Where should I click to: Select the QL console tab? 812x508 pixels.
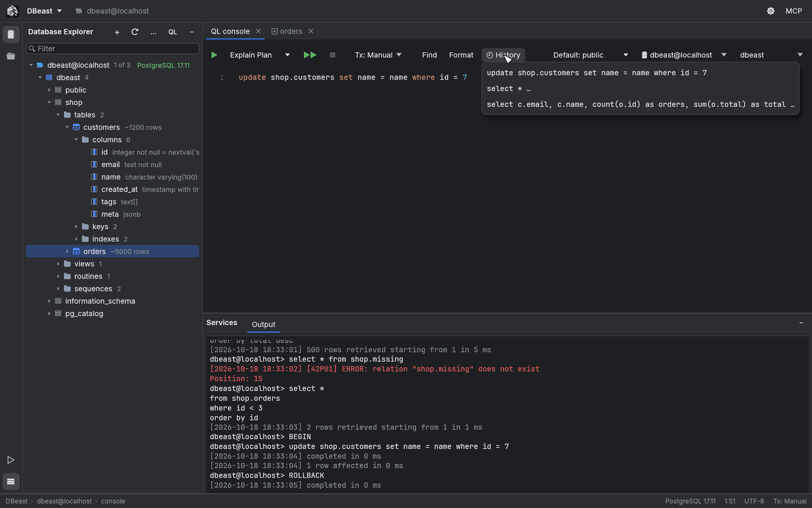(x=230, y=31)
